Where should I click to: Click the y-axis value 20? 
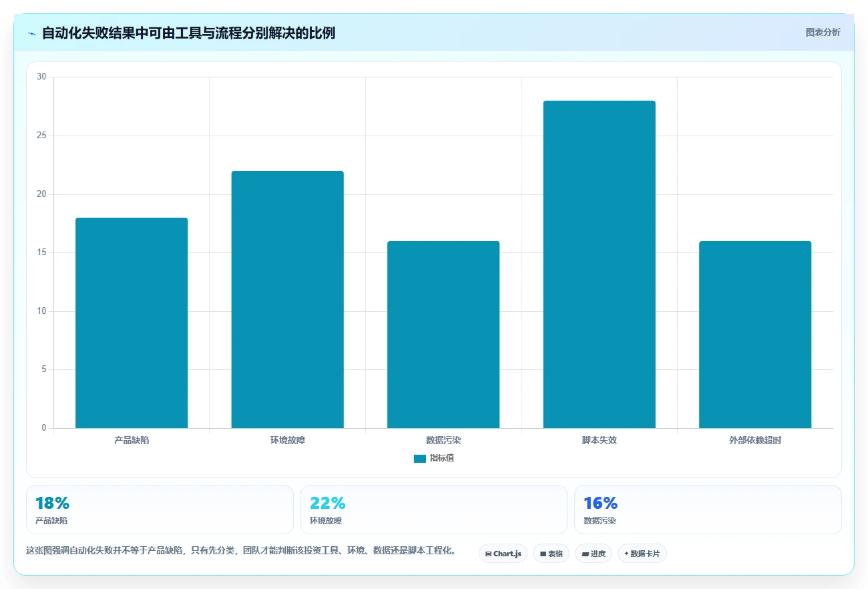tap(41, 194)
